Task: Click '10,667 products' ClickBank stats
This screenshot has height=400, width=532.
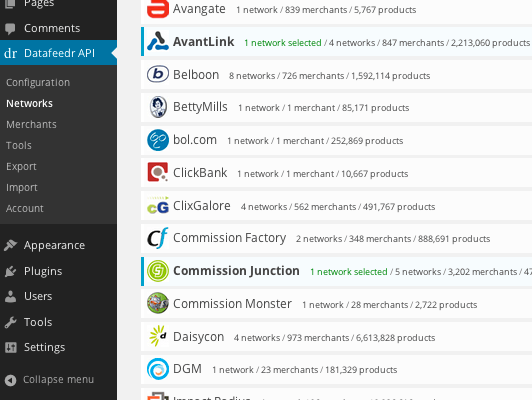Action: pos(375,174)
